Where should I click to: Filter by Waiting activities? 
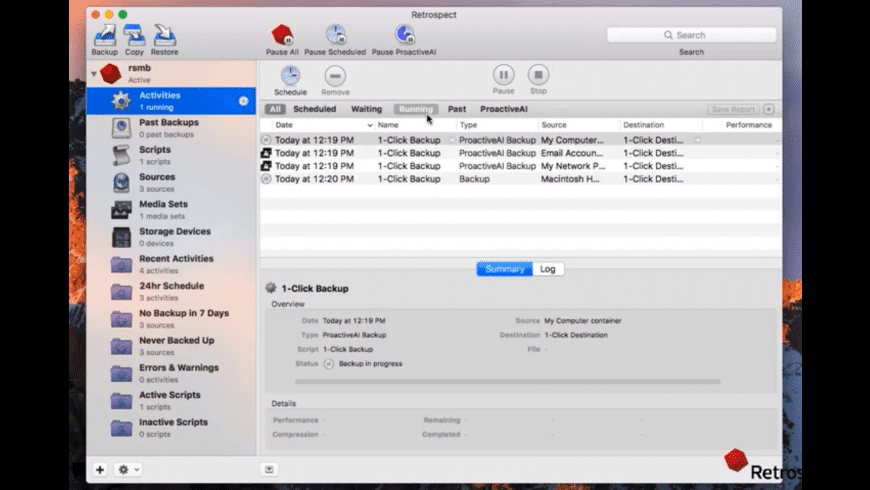coord(366,109)
